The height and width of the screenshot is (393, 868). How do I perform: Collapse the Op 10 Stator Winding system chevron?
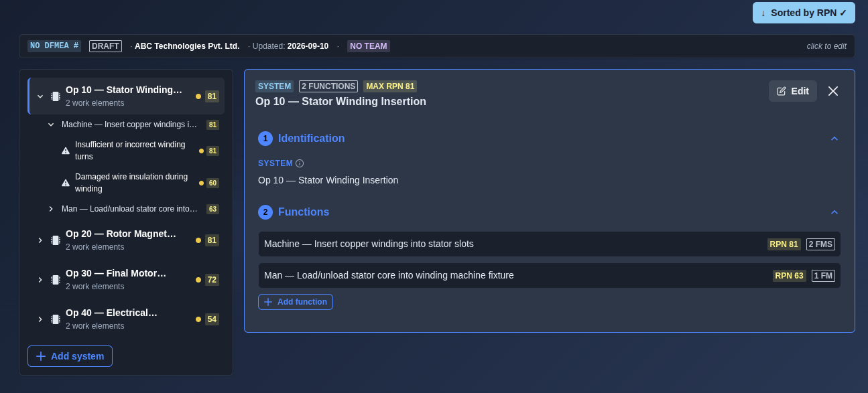tap(40, 96)
